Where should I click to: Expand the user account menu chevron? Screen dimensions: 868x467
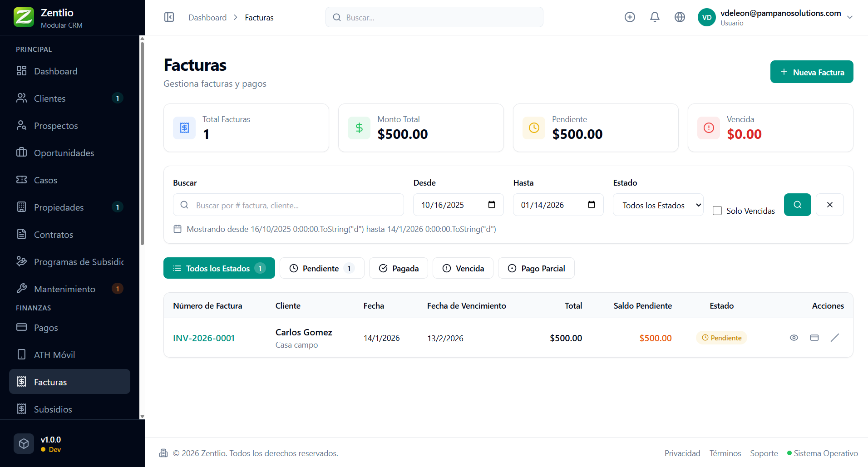[x=850, y=17]
